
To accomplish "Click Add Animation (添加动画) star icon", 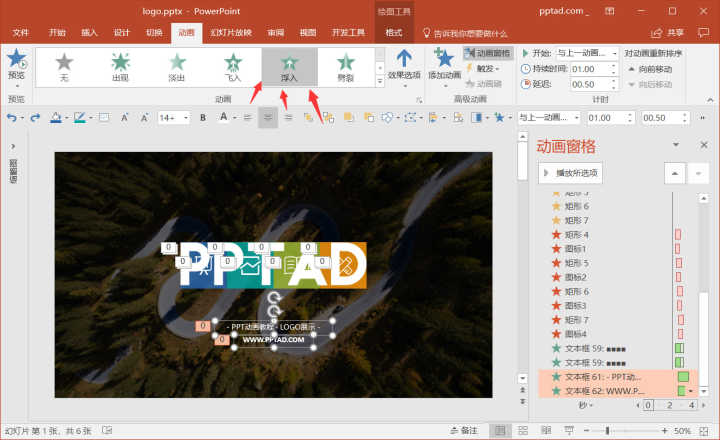I will (x=444, y=60).
